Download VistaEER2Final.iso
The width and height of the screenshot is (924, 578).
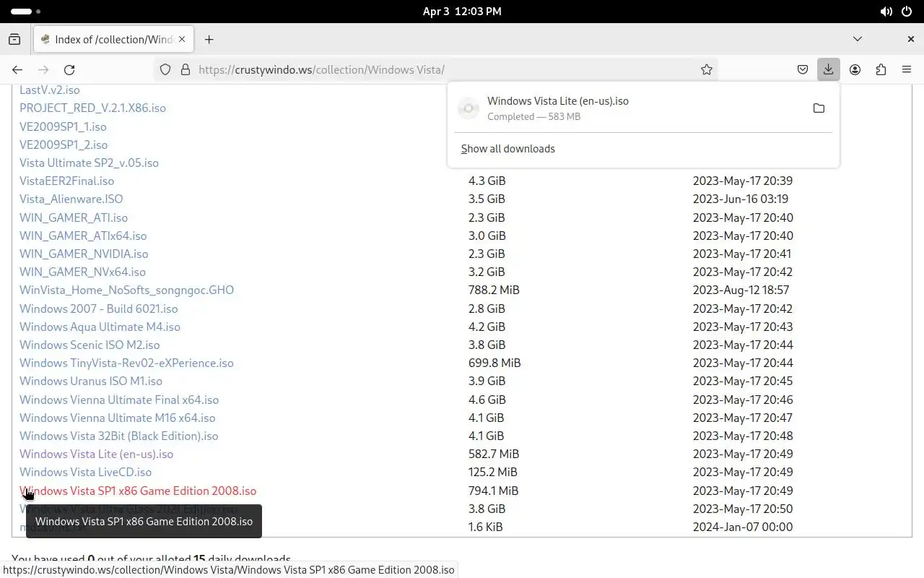coord(66,181)
